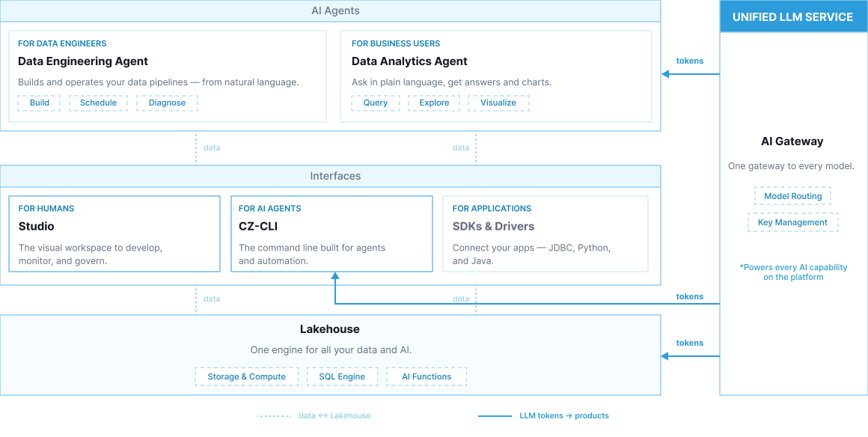Select the SQL Engine tag

click(342, 376)
